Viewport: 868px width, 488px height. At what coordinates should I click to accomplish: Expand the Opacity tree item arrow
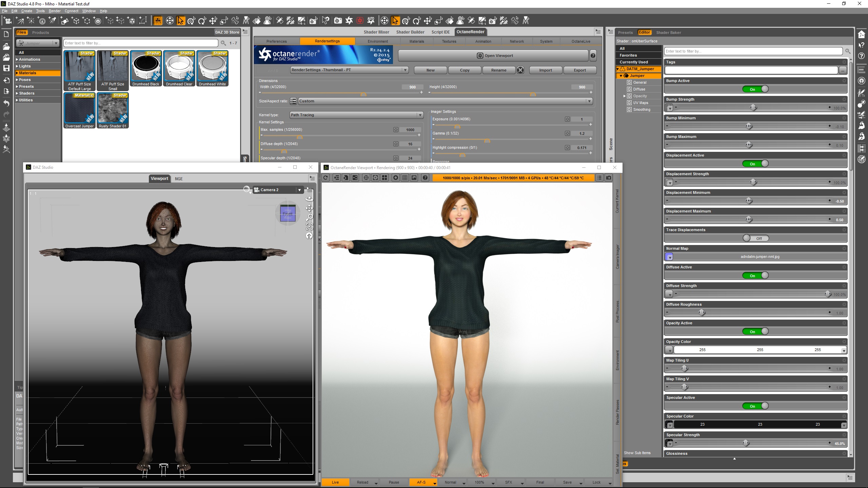625,96
